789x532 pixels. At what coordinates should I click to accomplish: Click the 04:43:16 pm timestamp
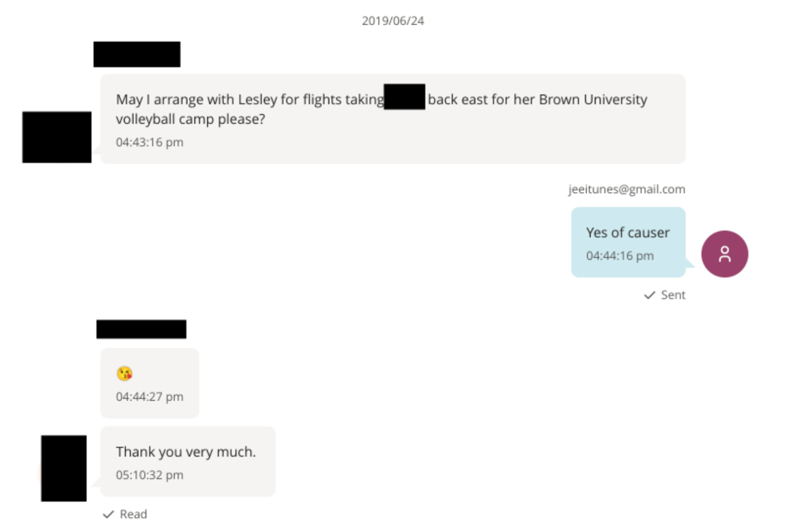click(149, 142)
